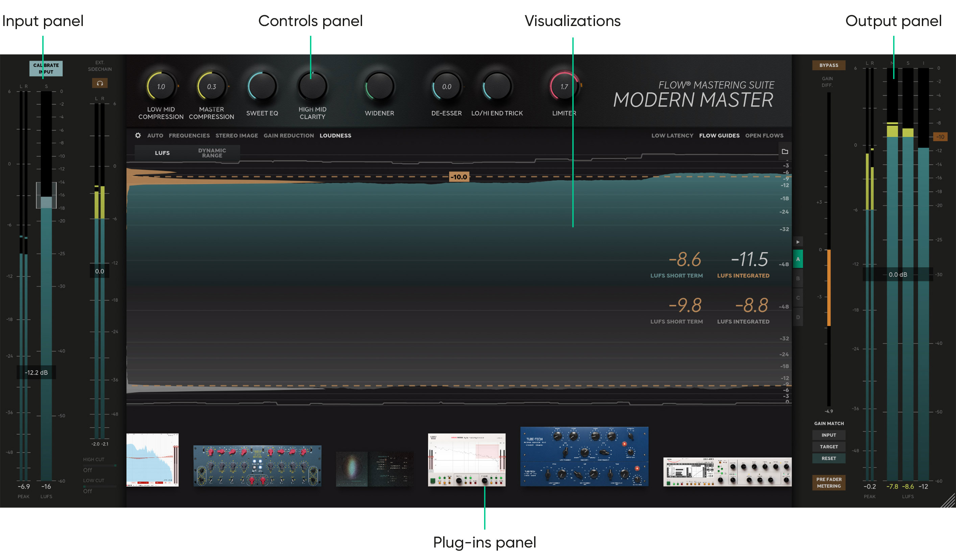Select the High Mid Clarity knob
Image resolution: width=956 pixels, height=560 pixels.
pyautogui.click(x=312, y=86)
